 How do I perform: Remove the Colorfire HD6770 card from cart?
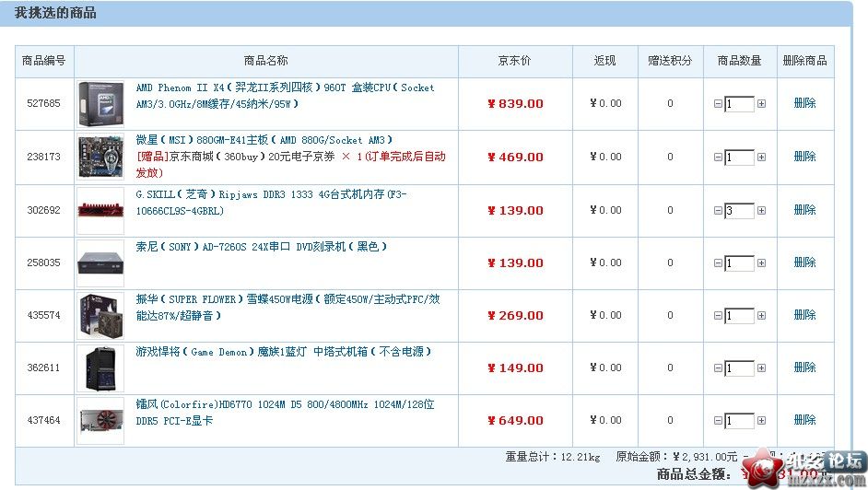pos(804,420)
